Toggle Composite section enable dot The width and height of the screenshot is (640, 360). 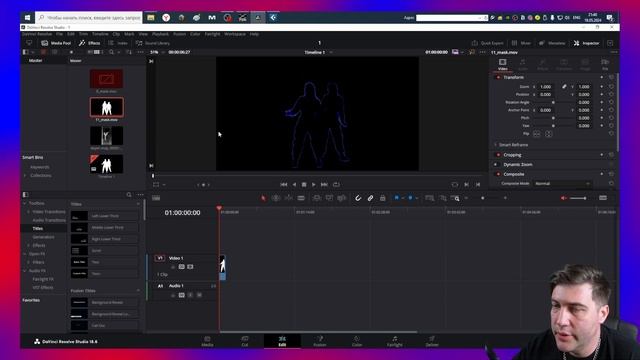pos(498,174)
